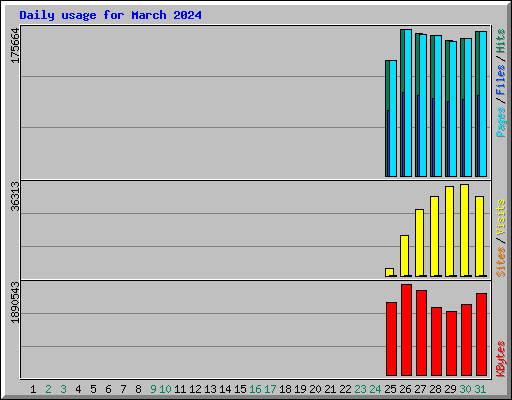Click the 'Files' legend label
Image resolution: width=512 pixels, height=400 pixels.
coord(501,80)
